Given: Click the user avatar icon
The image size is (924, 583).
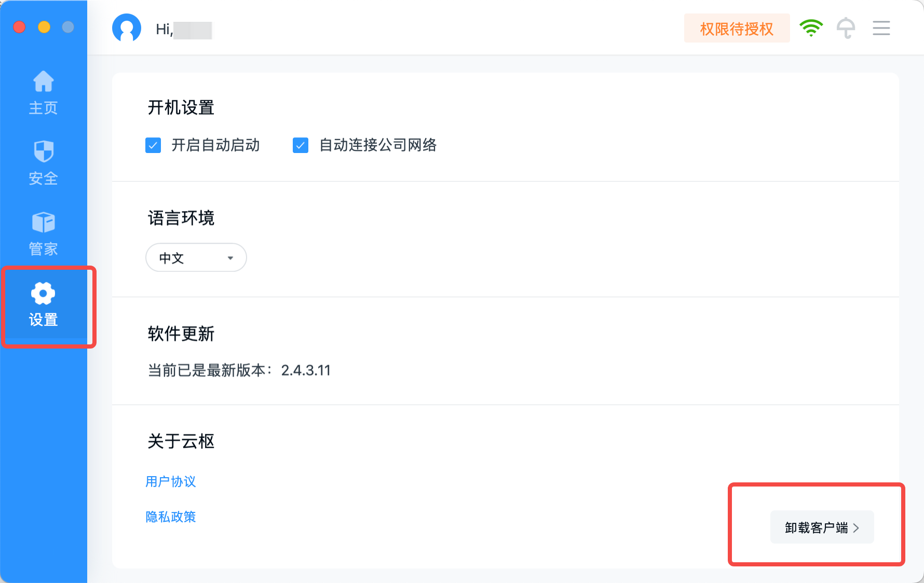Looking at the screenshot, I should tap(127, 28).
